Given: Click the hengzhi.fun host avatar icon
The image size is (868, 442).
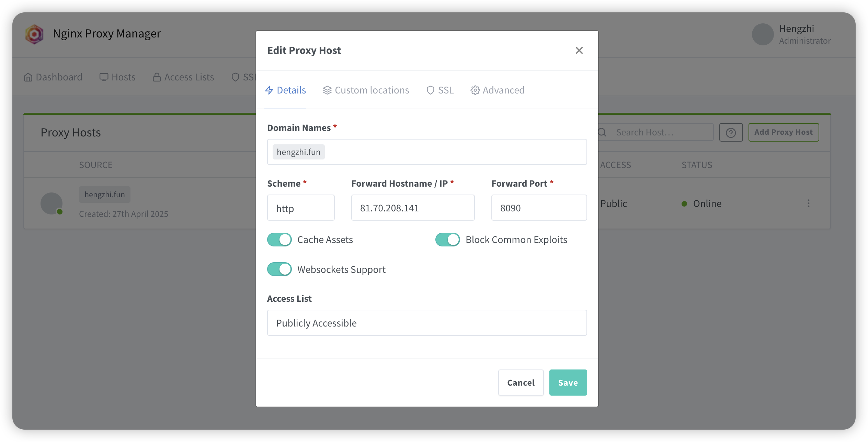Looking at the screenshot, I should [x=52, y=203].
